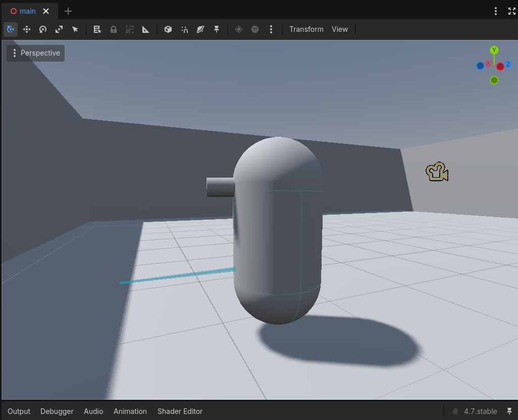The height and width of the screenshot is (420, 518).
Task: Open the View menu
Action: pyautogui.click(x=340, y=29)
